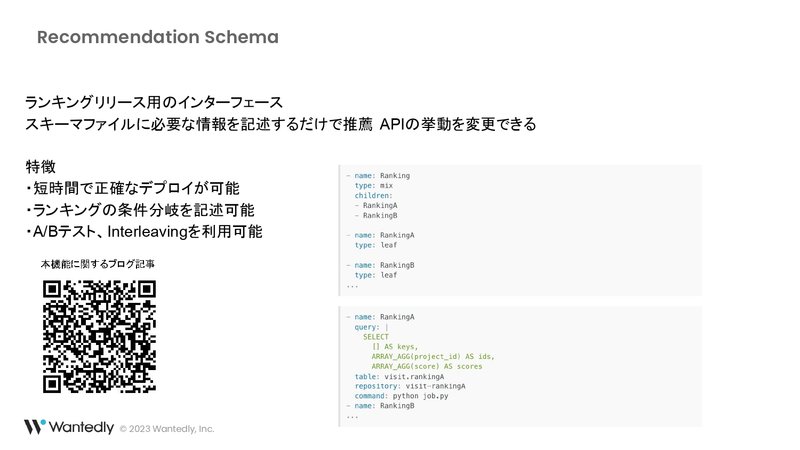
Task: Click the ランキングの条件分岐を記述可能 bullet
Action: pos(140,210)
